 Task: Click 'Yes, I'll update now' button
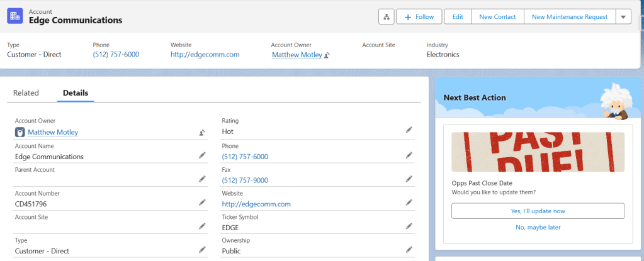(x=538, y=211)
